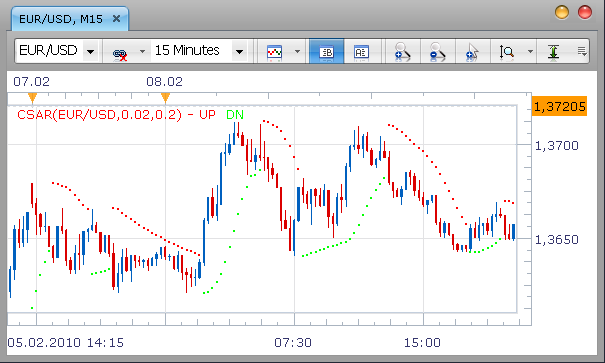605x363 pixels.
Task: Click the 1,3700 price axis label
Action: click(556, 145)
